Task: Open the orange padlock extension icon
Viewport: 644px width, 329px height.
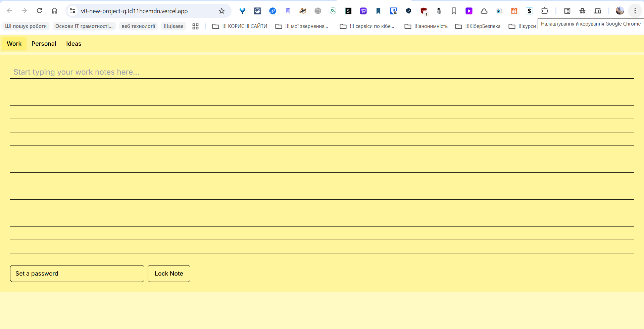Action: coord(514,11)
